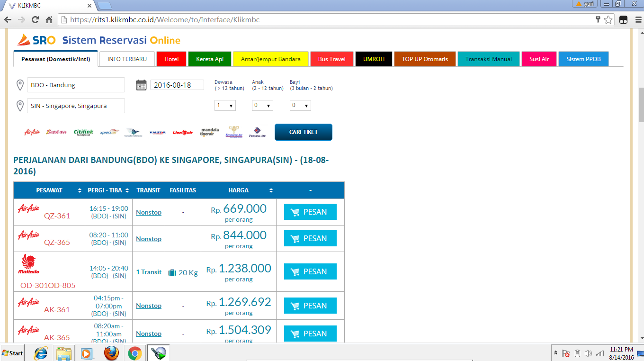Select the Garuda Indonesia airline logo
The width and height of the screenshot is (644, 361).
tap(134, 132)
